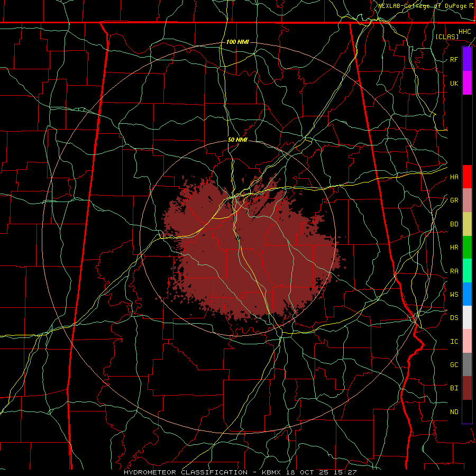Screen dimensions: 476x476
Task: Click the UK magenta legend swatch
Action: (467, 83)
